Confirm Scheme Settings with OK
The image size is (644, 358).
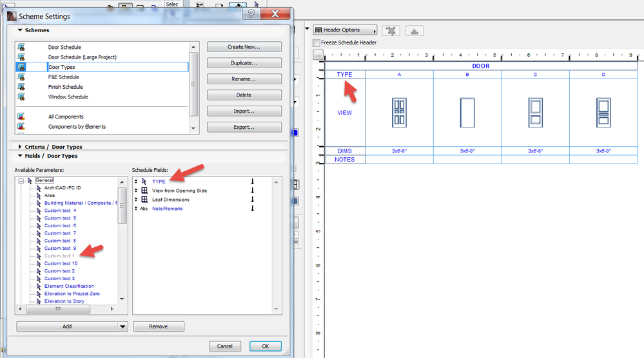pos(266,346)
